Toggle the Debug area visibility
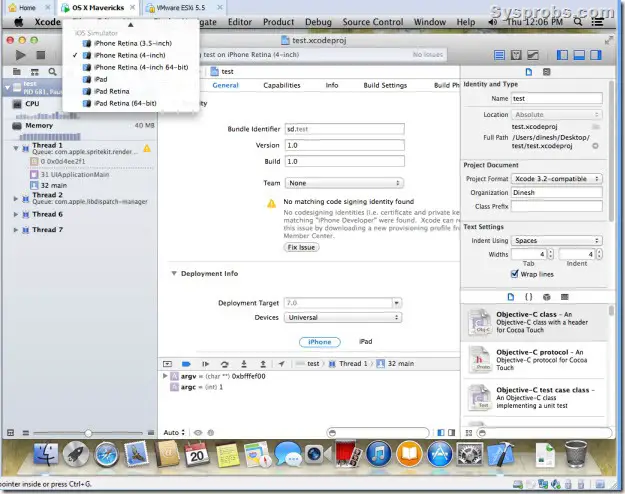This screenshot has height=494, width=625. coord(579,55)
